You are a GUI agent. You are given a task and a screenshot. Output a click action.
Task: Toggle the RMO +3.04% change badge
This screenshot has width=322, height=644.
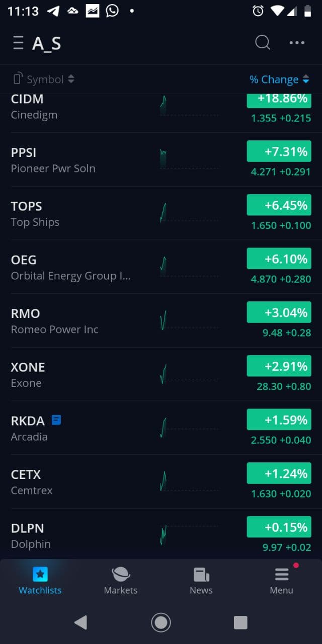pyautogui.click(x=279, y=312)
